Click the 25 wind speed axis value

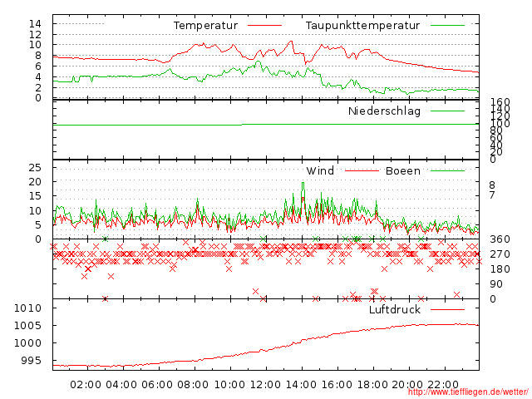click(x=35, y=168)
